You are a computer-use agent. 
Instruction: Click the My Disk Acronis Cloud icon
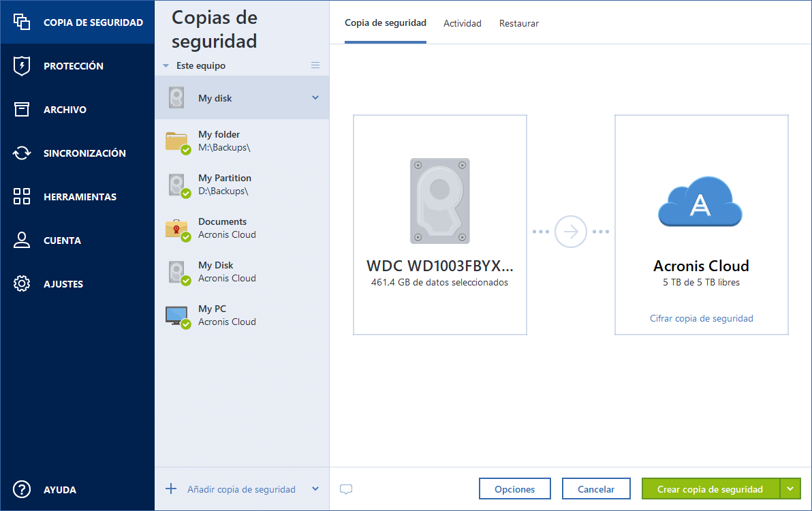click(x=178, y=273)
